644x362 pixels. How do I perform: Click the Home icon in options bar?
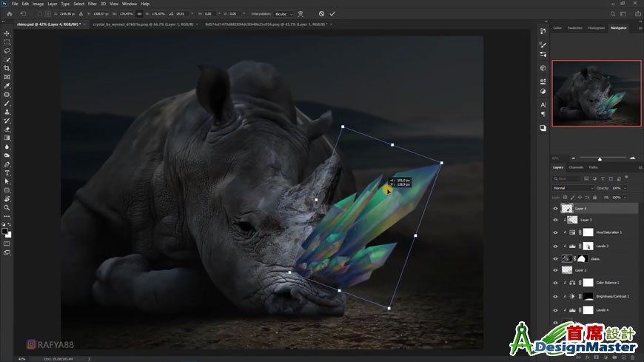click(x=10, y=14)
